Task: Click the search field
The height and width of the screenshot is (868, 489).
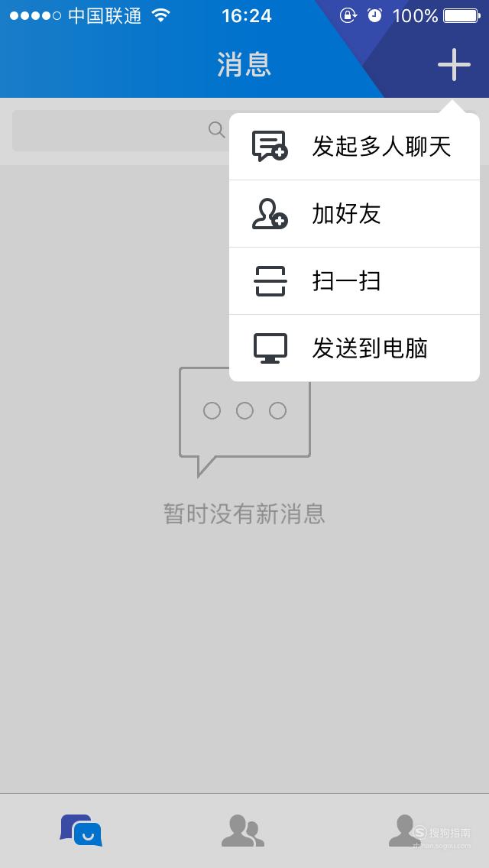Action: (x=121, y=131)
